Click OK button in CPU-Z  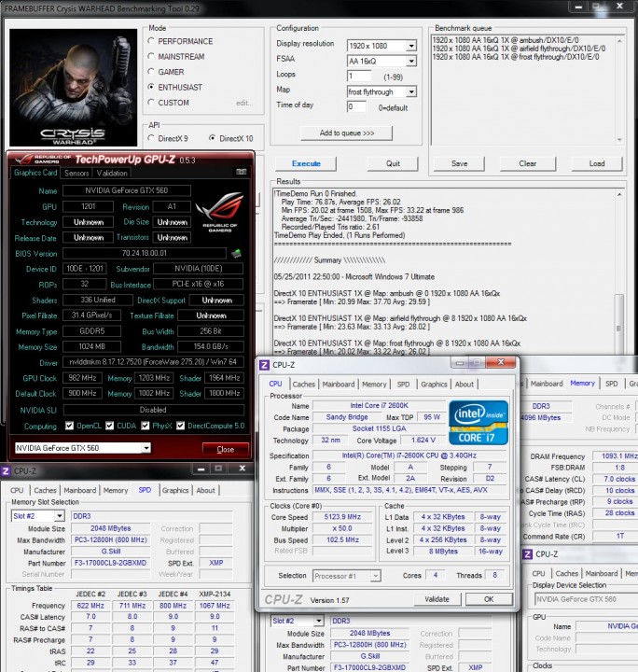[x=489, y=599]
